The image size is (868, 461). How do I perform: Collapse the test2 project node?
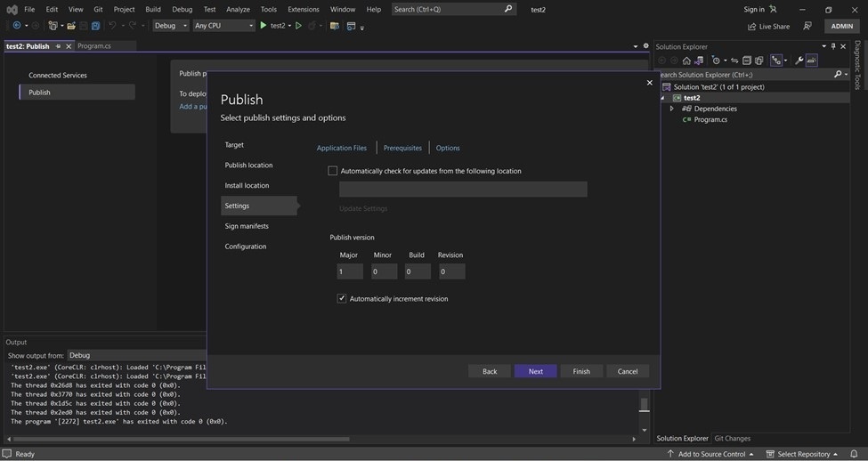coord(662,98)
